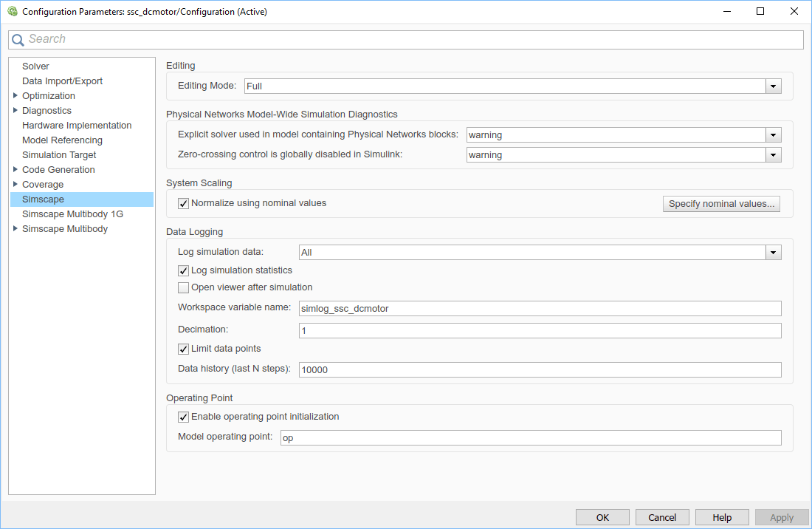The image size is (812, 529).
Task: Open Log simulation data dropdown
Action: pos(773,253)
